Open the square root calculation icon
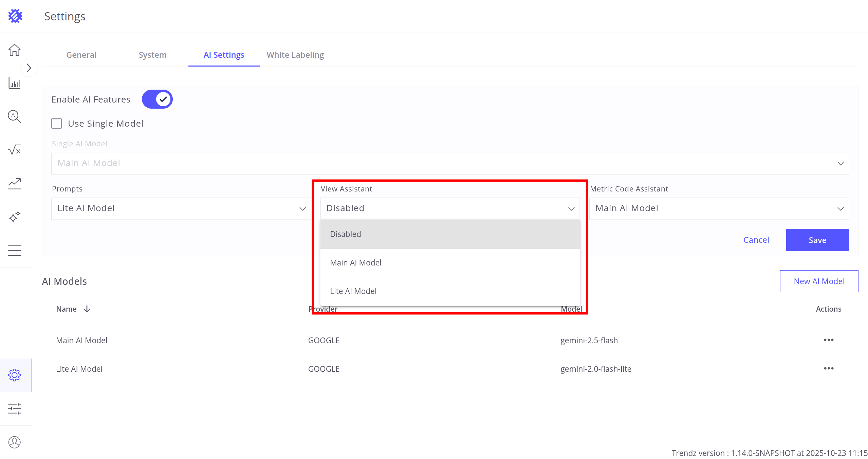868x459 pixels. point(14,150)
